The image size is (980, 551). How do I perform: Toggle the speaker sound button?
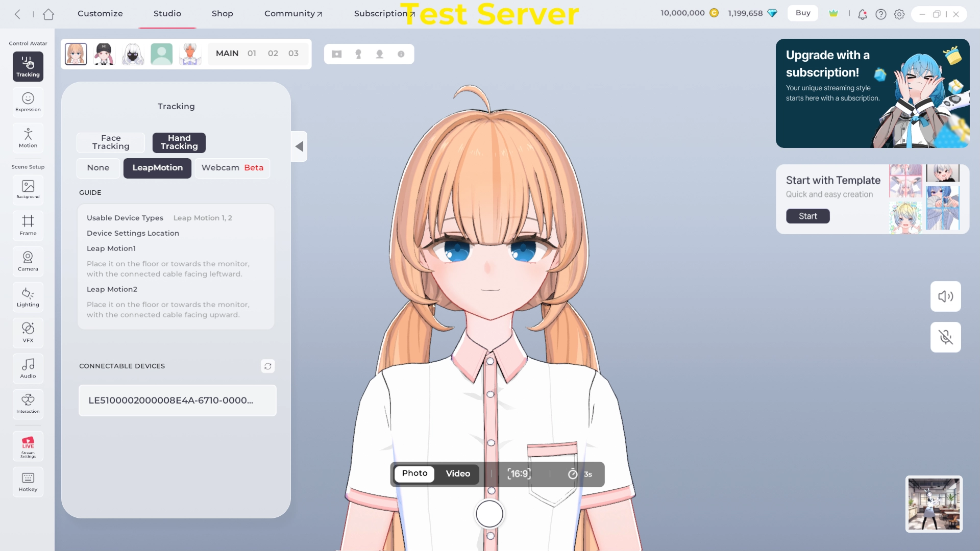[x=945, y=296]
